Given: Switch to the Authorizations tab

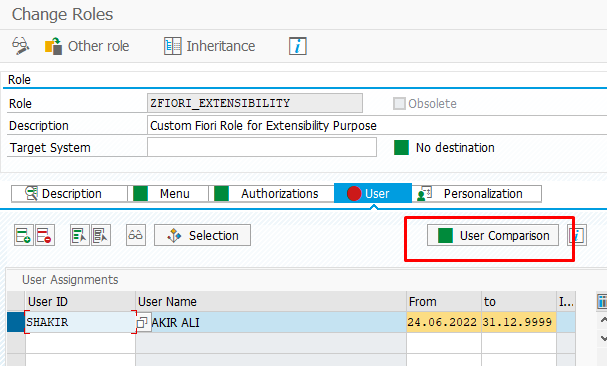Looking at the screenshot, I should click(271, 193).
